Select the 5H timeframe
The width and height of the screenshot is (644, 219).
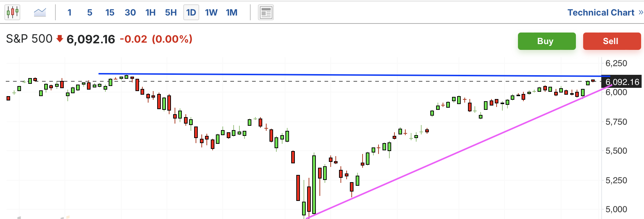pyautogui.click(x=171, y=13)
